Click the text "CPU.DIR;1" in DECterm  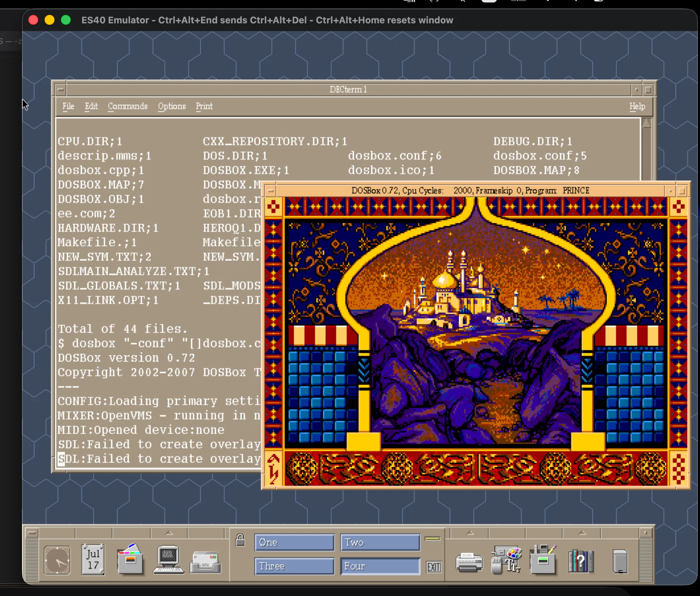pos(90,142)
